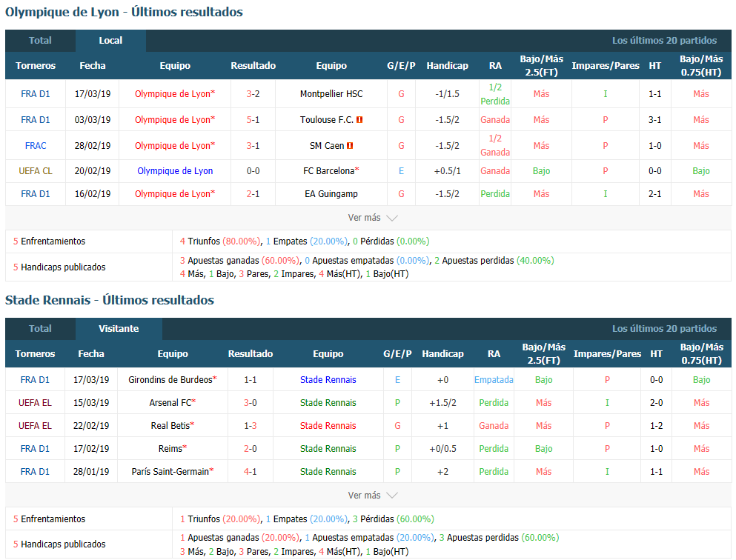The width and height of the screenshot is (736, 560).
Task: Click the 0-0 result against FC Barcelona
Action: coord(253,170)
